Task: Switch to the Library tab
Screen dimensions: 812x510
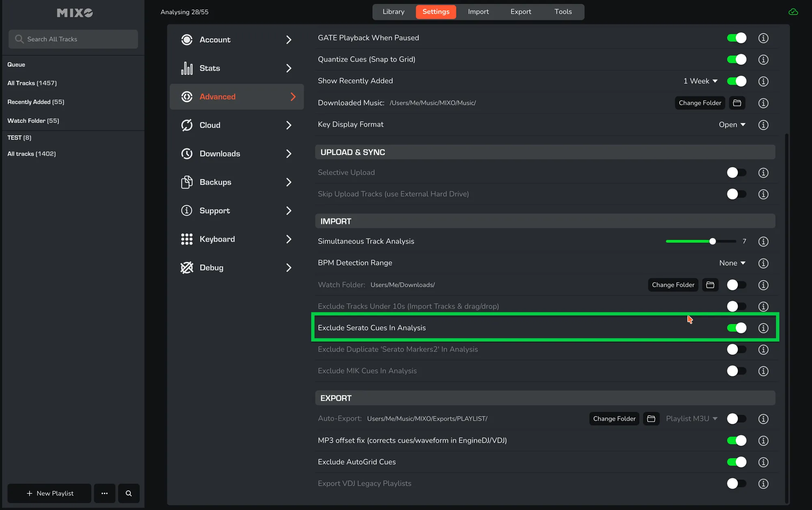Action: pos(393,12)
